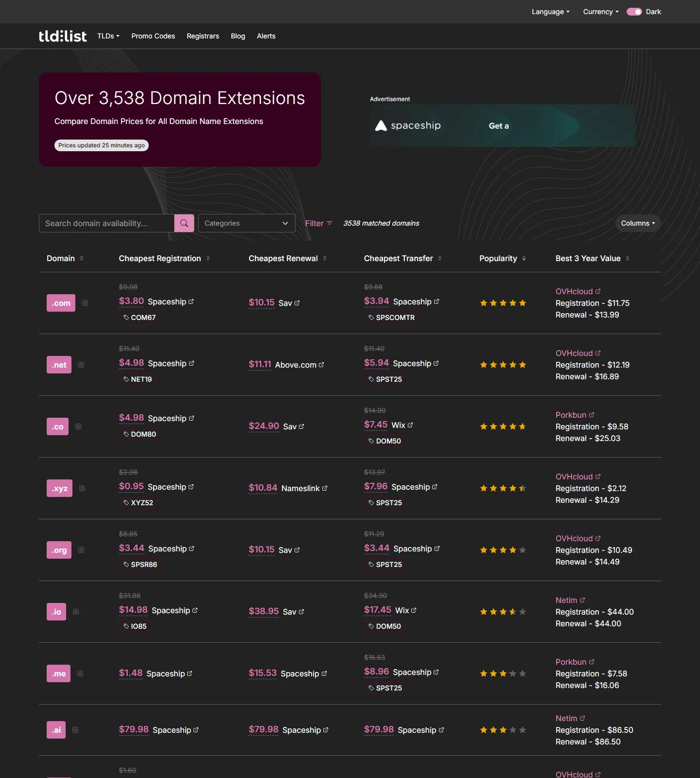Click the "3538 matched domains" text

(x=381, y=223)
